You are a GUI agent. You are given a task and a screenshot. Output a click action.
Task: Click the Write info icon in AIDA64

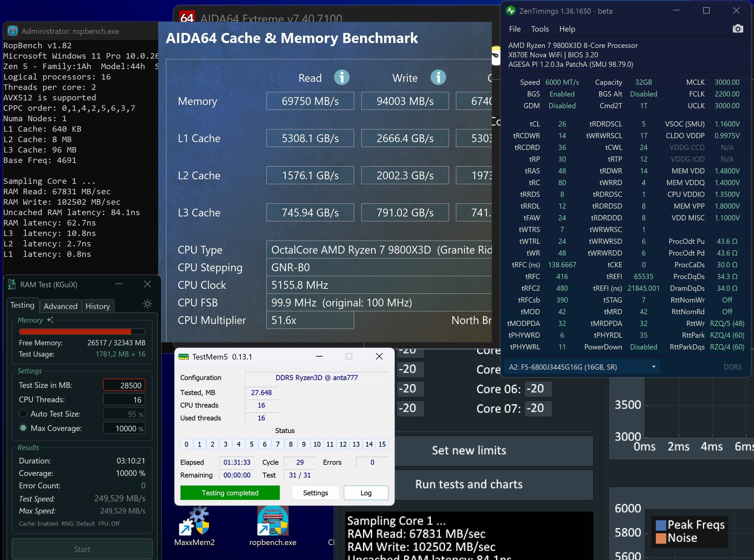pyautogui.click(x=438, y=78)
